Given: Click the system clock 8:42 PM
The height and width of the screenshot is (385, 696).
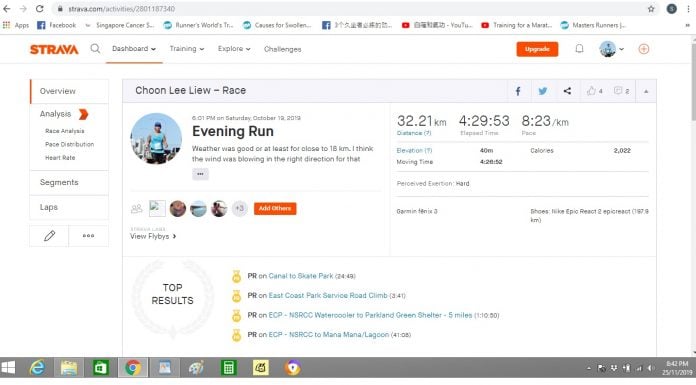Looking at the screenshot, I should pos(676,364).
